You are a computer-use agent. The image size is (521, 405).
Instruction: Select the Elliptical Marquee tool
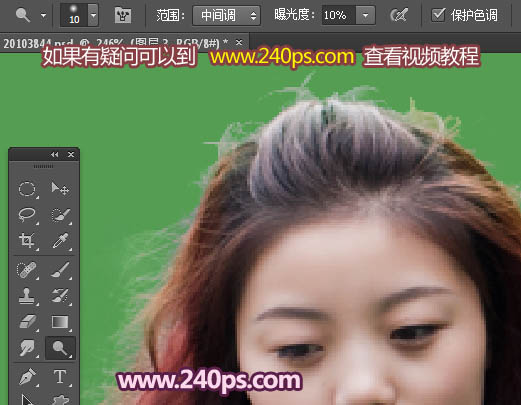27,189
